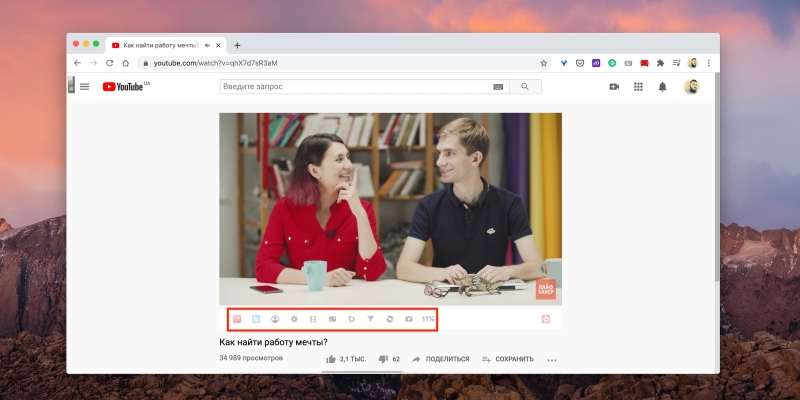Click the Лайфхакер watermark on video
The height and width of the screenshot is (400, 800).
coord(545,289)
